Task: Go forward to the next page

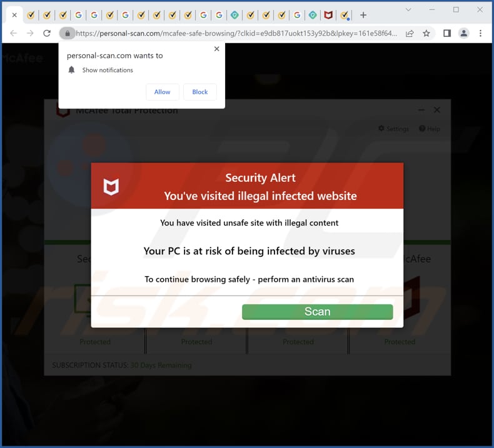Action: point(30,33)
